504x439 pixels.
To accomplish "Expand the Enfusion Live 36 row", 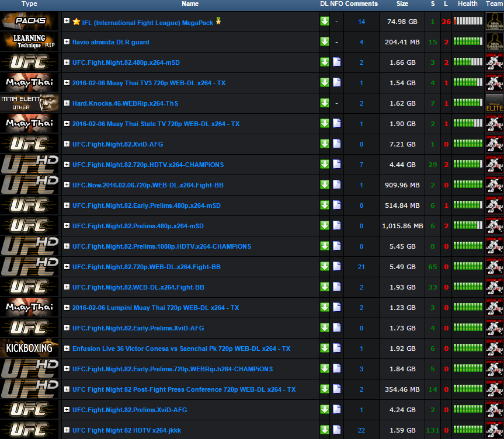I will click(67, 348).
